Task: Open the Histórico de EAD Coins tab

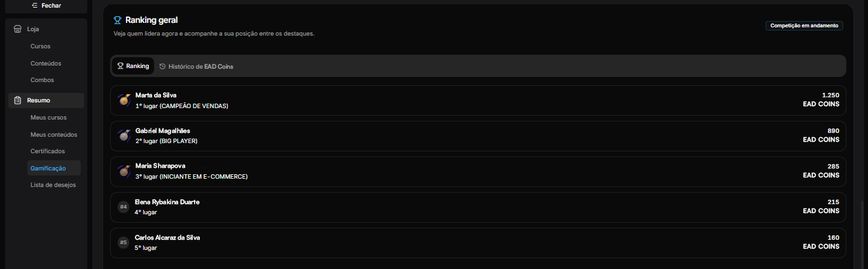Action: [196, 66]
